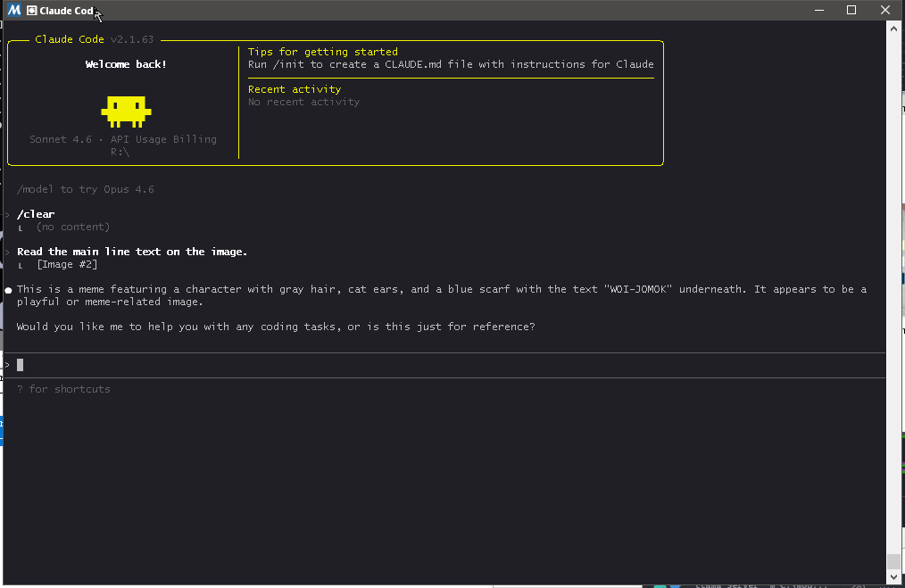The width and height of the screenshot is (905, 588).
Task: Click the scrollbar down arrow
Action: point(894,576)
